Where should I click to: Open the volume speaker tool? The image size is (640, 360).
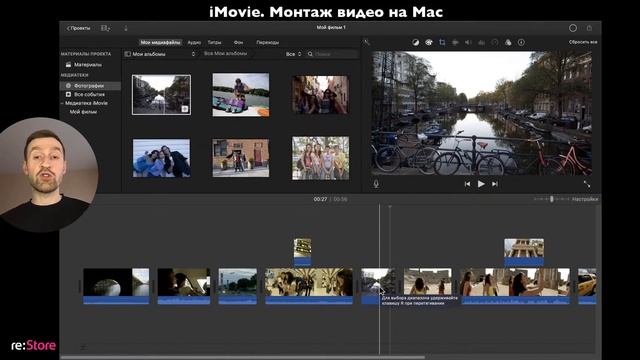[x=468, y=42]
